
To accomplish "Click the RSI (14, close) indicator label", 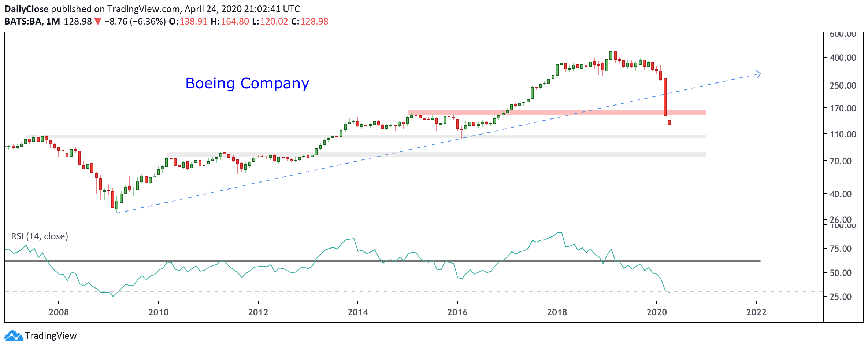I will point(40,236).
